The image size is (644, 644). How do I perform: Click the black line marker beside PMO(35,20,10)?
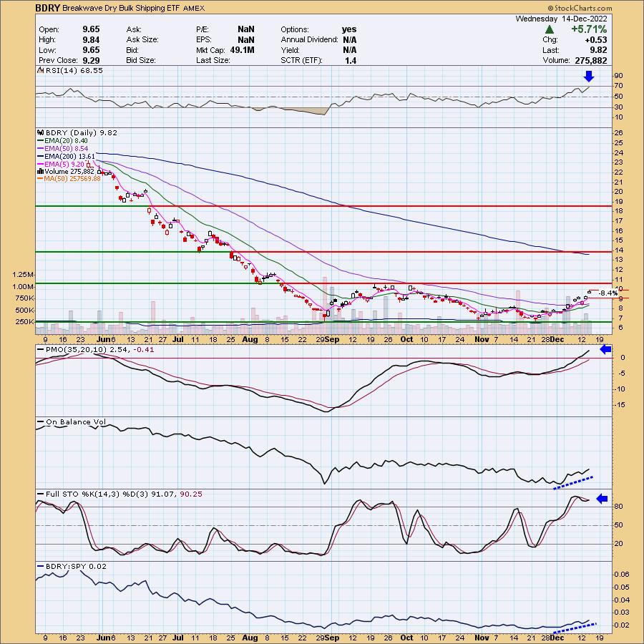[41, 349]
